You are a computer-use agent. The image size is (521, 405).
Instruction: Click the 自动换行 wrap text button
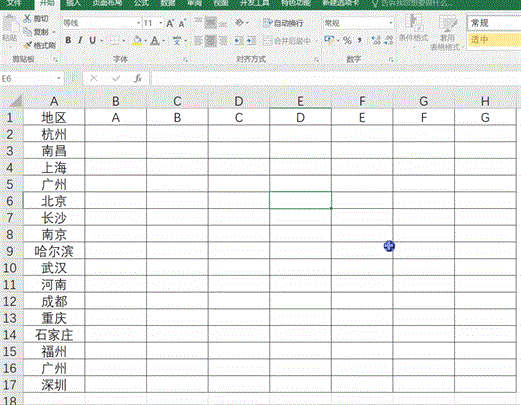[x=283, y=23]
